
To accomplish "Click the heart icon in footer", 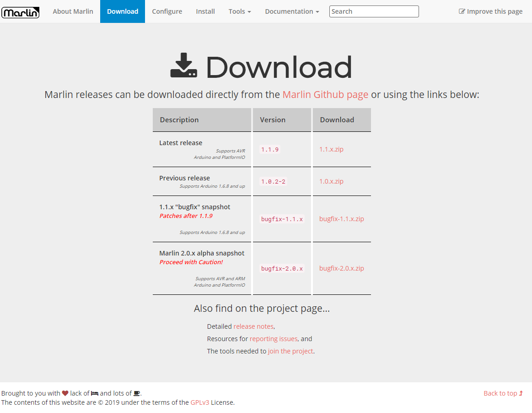I will 65,393.
